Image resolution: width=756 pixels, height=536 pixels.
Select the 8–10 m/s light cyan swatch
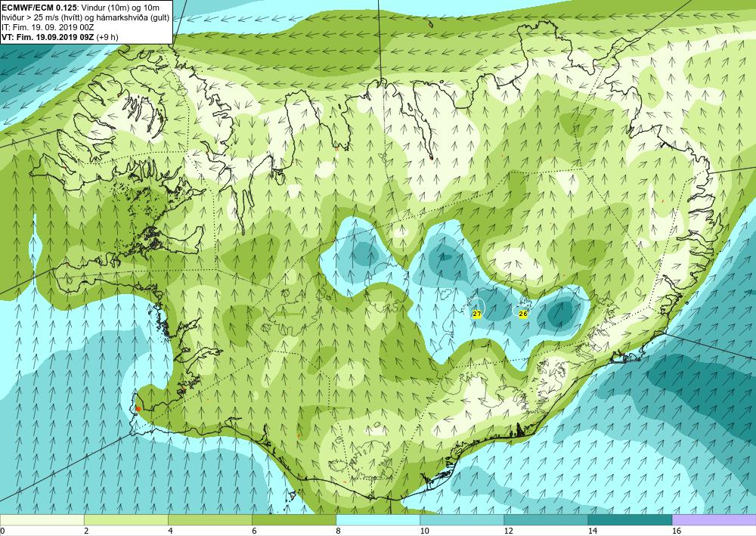378,519
